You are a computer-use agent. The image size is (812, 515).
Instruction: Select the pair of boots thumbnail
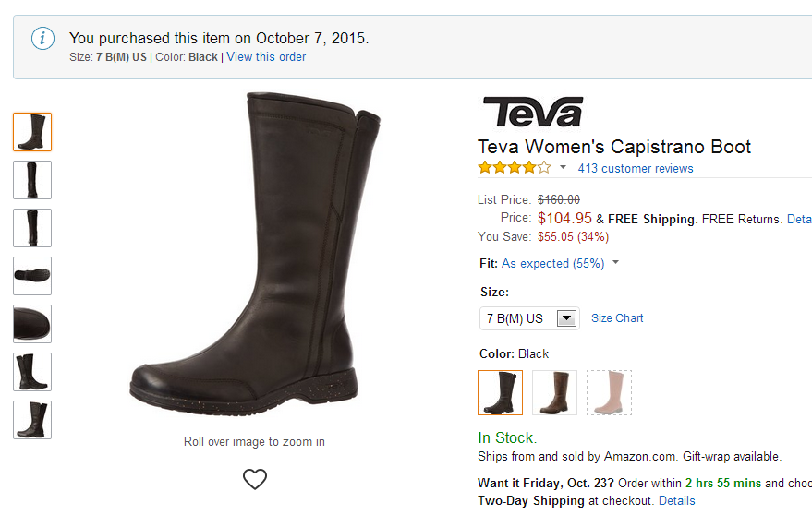click(x=32, y=372)
